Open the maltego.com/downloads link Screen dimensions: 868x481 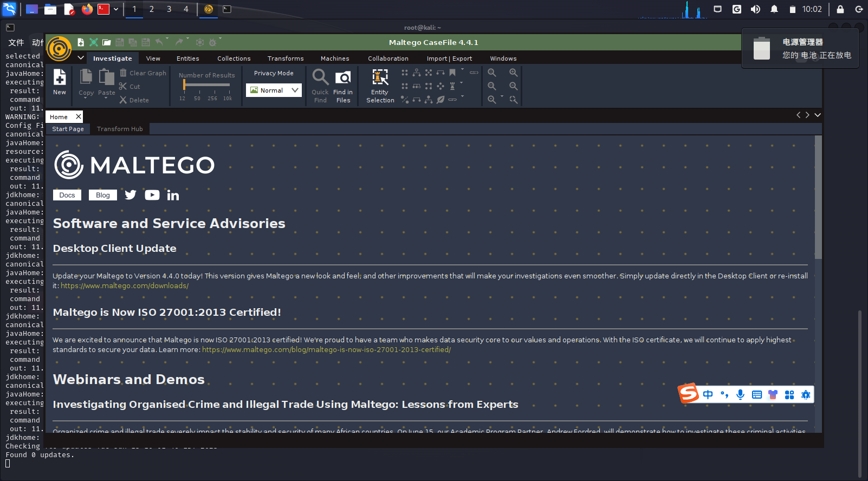click(x=125, y=285)
